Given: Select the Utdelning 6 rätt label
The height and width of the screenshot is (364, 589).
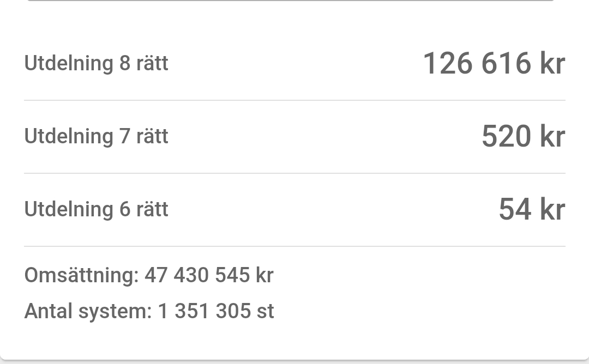Looking at the screenshot, I should [x=96, y=209].
